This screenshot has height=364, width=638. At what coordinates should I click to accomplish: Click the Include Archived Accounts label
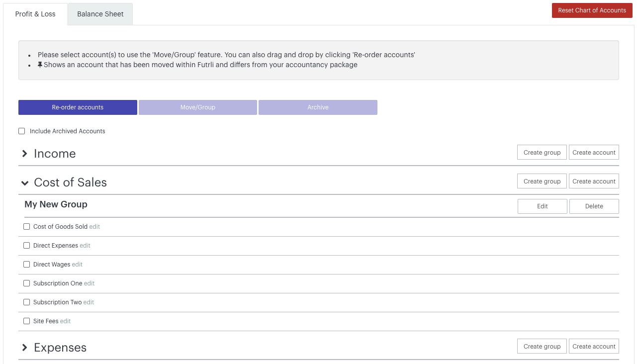click(x=68, y=131)
